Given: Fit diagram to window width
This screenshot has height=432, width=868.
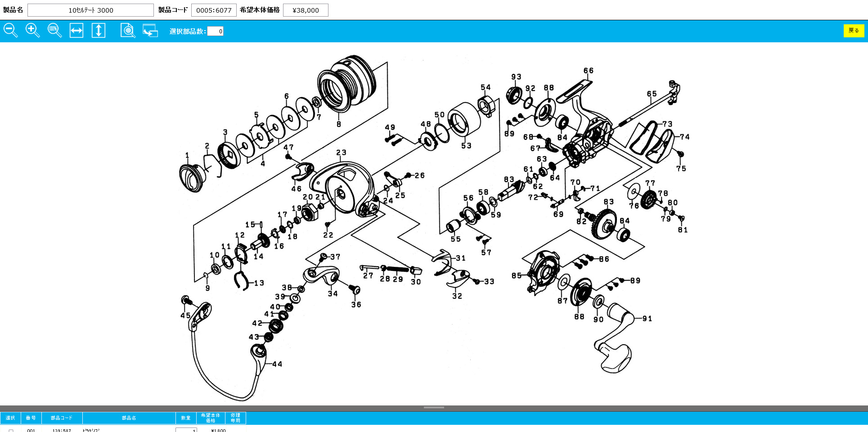Looking at the screenshot, I should pyautogui.click(x=76, y=31).
